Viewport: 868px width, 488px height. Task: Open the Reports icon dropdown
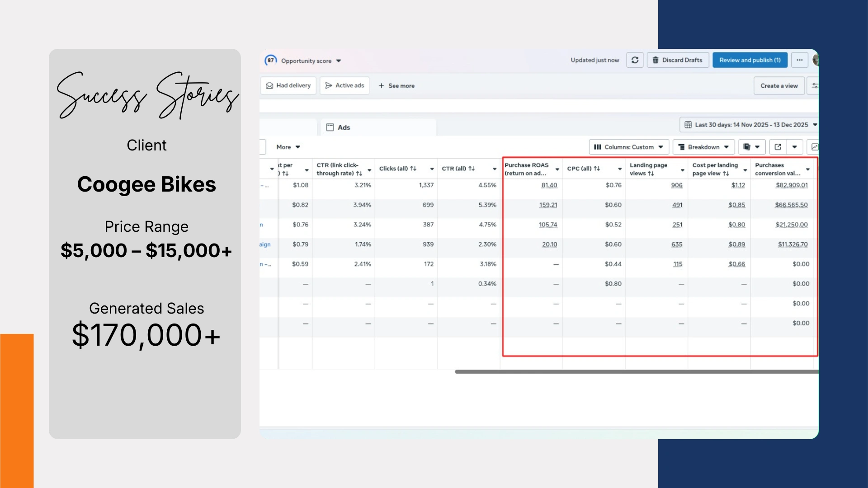tap(752, 147)
